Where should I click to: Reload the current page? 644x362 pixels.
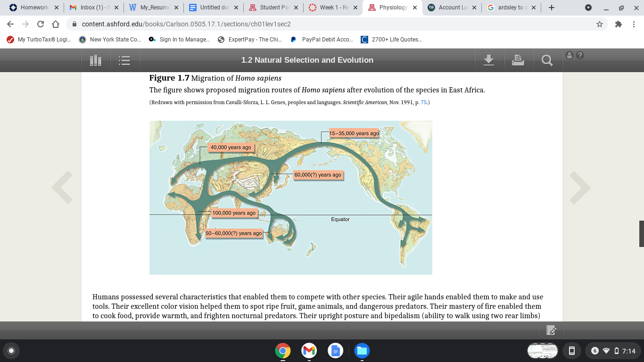(x=41, y=24)
